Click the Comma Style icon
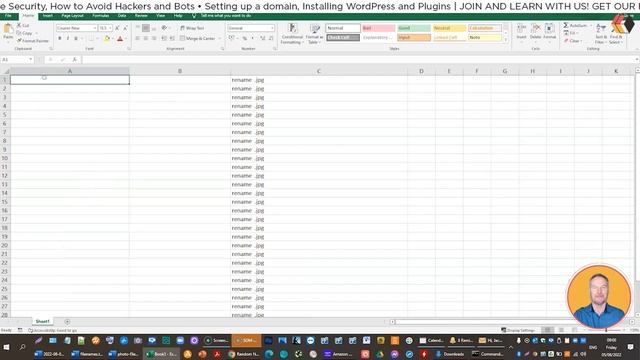Image resolution: width=640 pixels, height=360 pixels. 253,38
